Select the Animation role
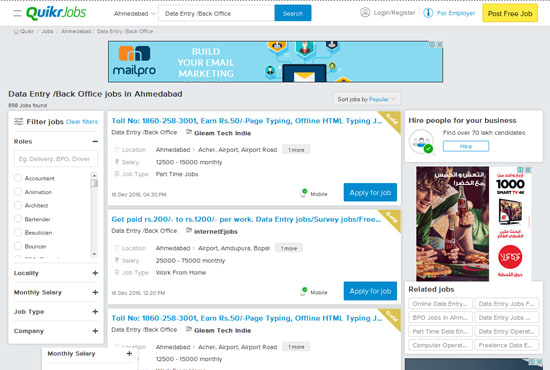The image size is (550, 370). (18, 192)
